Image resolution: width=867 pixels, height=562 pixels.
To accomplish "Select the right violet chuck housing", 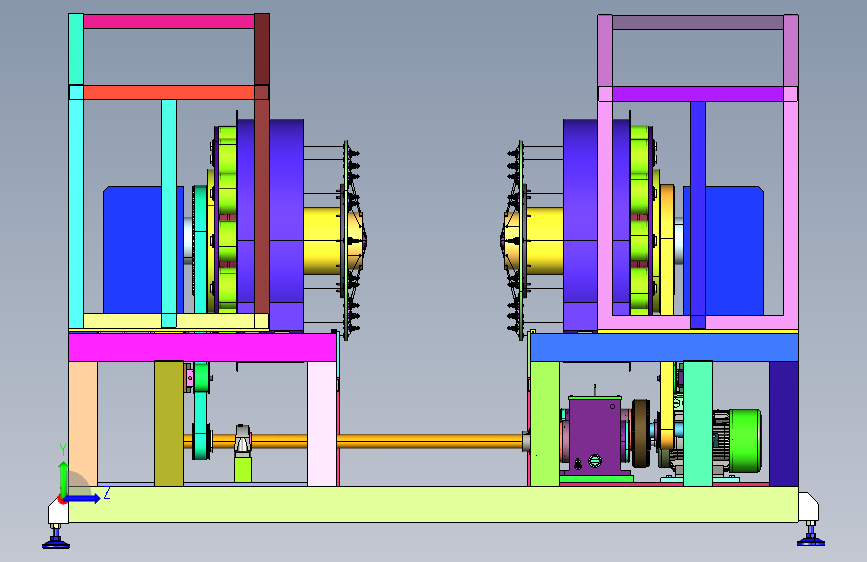I will [581, 225].
